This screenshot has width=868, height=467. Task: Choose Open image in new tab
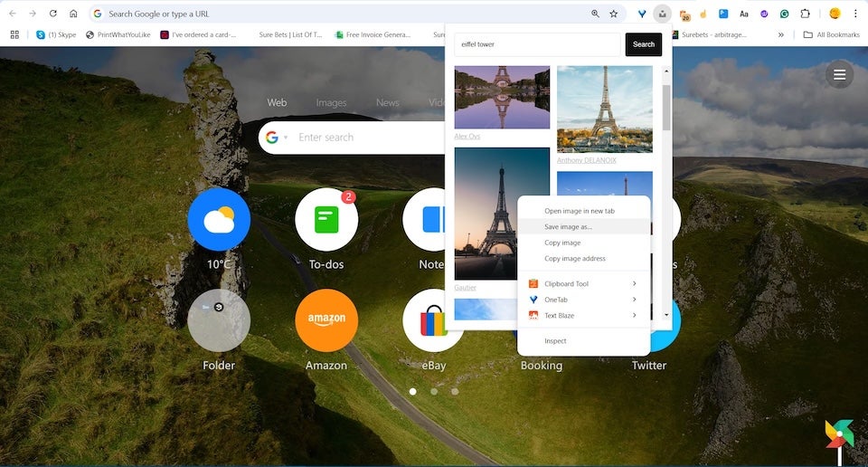(x=583, y=211)
